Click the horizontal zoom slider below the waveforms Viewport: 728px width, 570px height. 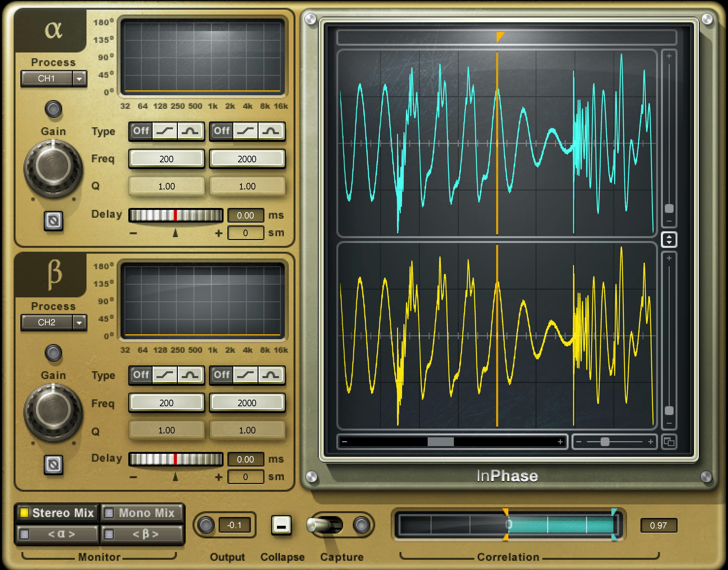(x=441, y=441)
